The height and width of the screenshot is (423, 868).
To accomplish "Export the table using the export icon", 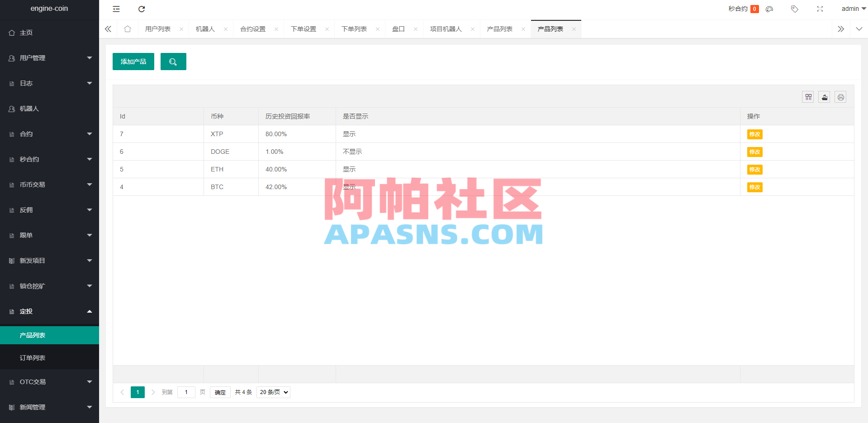I will (x=824, y=97).
